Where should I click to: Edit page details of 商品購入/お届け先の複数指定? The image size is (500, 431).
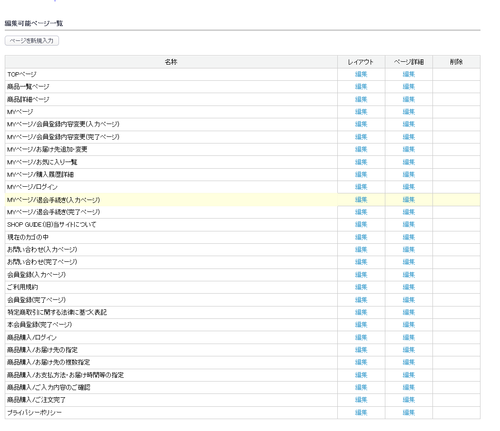coord(409,363)
